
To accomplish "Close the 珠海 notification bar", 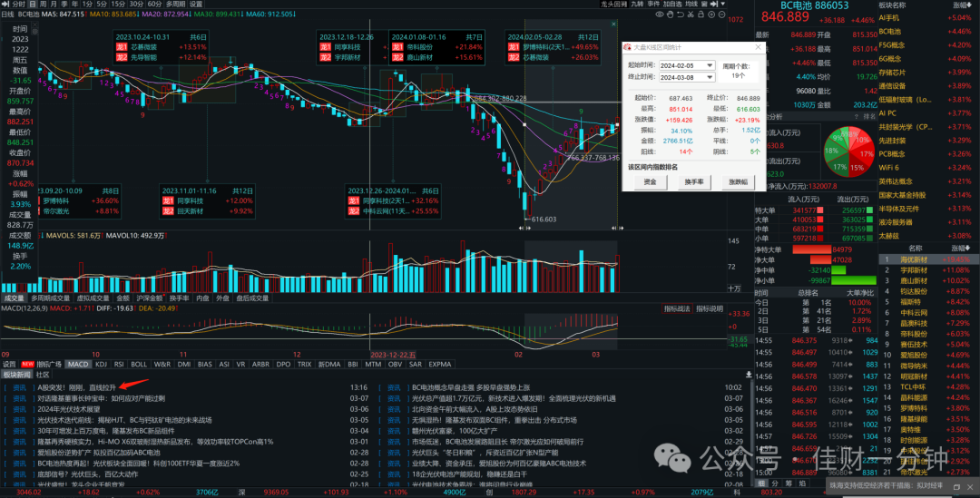I will pyautogui.click(x=970, y=487).
